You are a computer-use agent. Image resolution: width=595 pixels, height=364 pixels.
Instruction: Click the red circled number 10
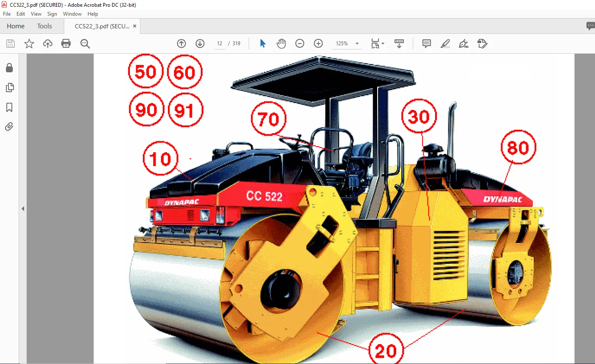[161, 159]
